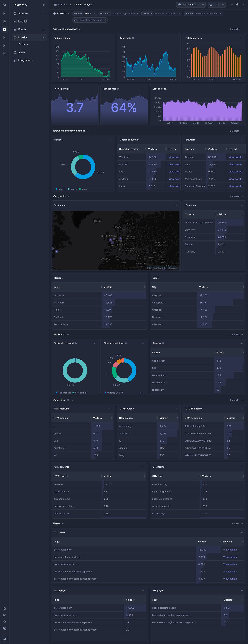The image size is (248, 644).
Task: Open the device filter dropdown
Action: click(204, 14)
